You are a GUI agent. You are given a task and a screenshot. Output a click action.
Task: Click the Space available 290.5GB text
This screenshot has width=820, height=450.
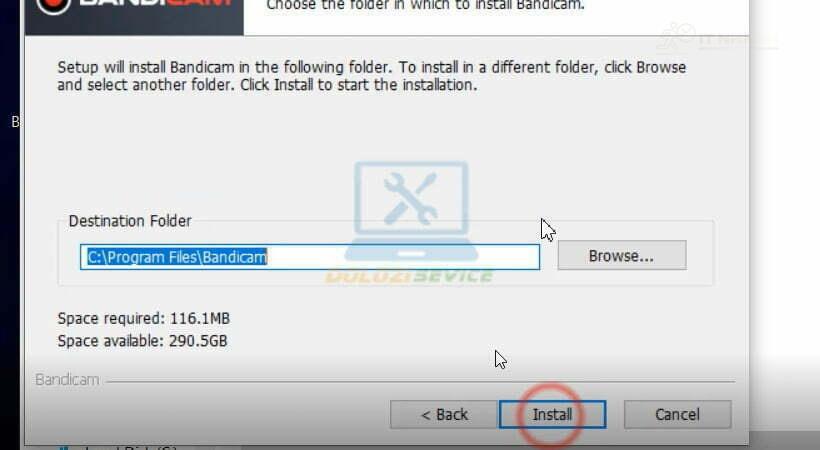tap(142, 341)
